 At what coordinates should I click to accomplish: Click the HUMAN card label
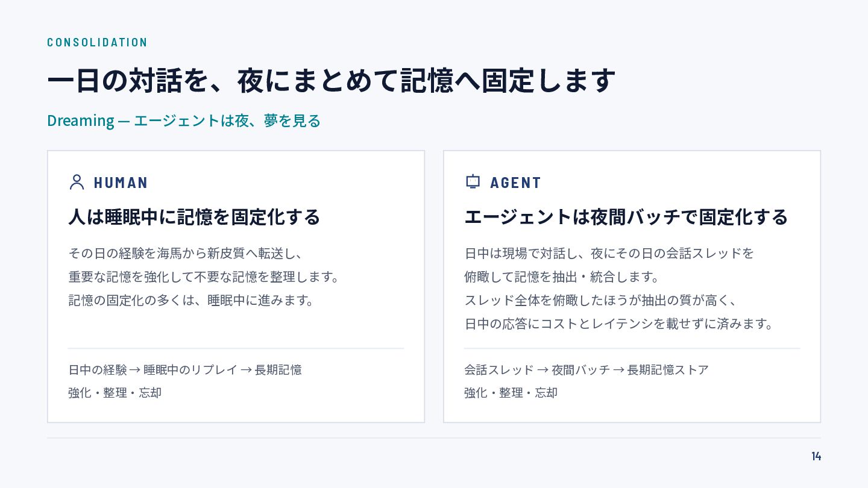[121, 183]
